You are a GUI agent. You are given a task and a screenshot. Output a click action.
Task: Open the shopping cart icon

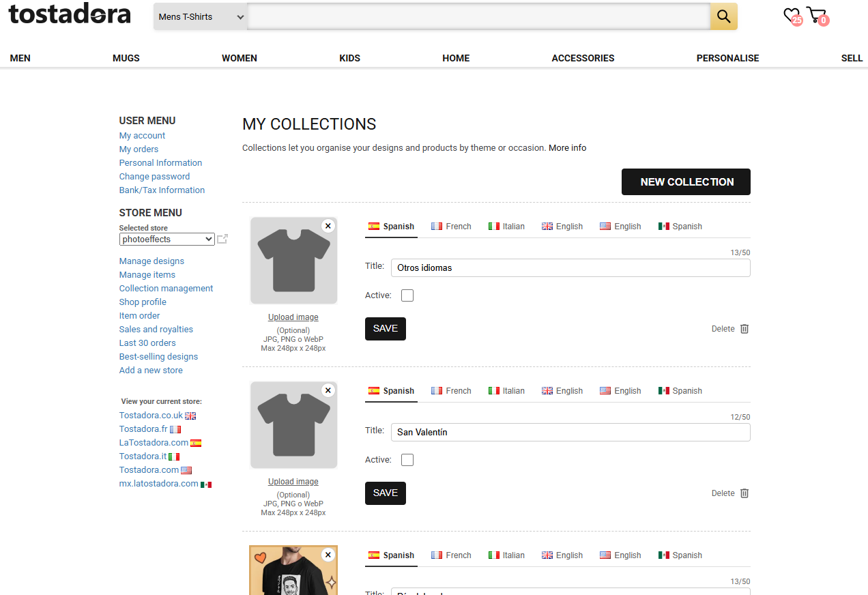[x=816, y=14]
